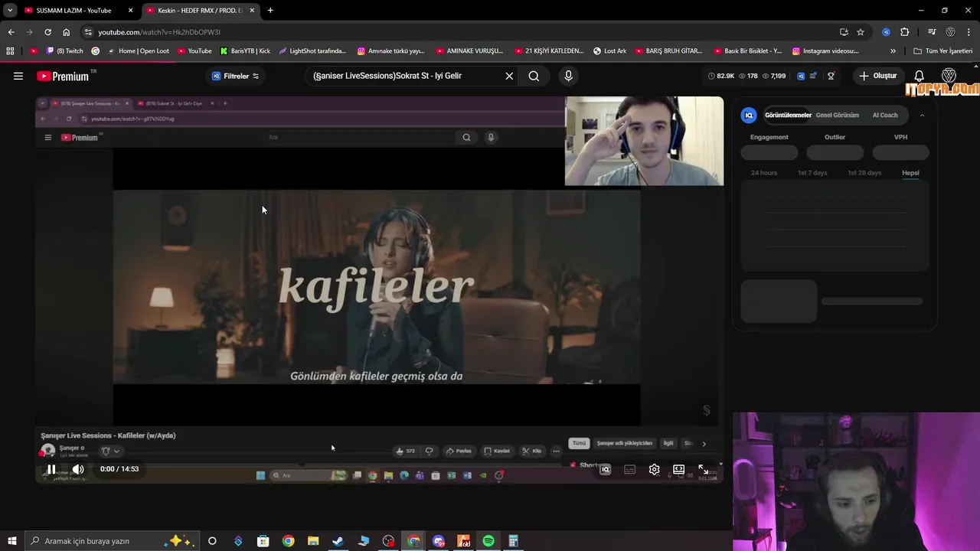The width and height of the screenshot is (980, 551).
Task: Start voice search with the microphone icon
Action: (568, 76)
